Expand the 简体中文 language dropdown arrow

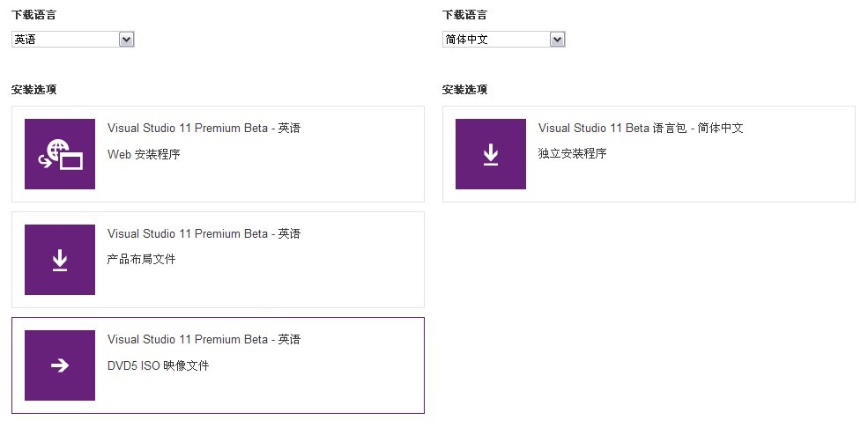pyautogui.click(x=557, y=40)
